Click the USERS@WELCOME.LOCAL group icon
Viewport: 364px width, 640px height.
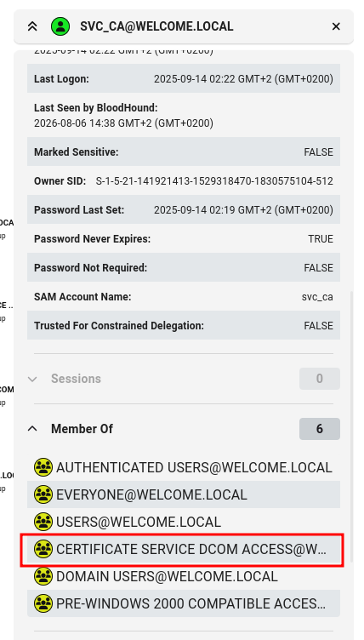[43, 522]
